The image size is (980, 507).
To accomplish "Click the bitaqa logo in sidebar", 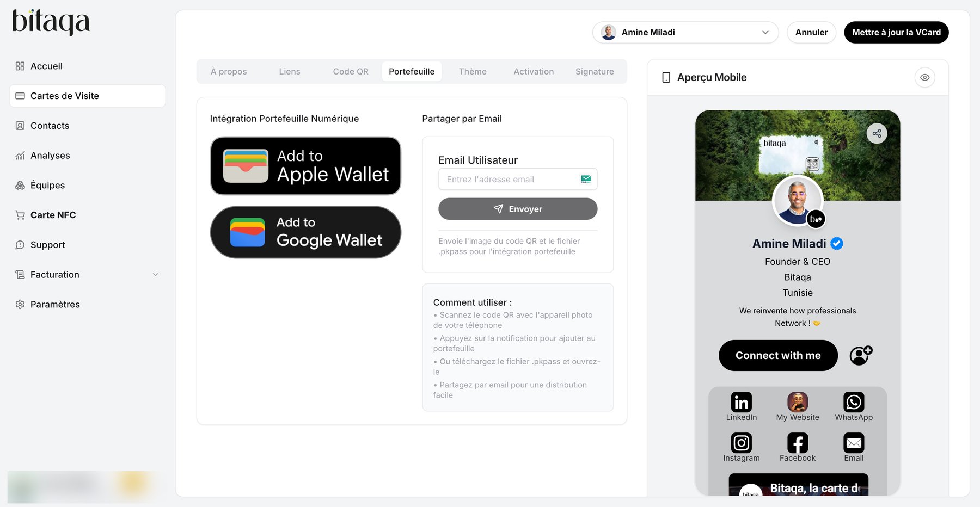I will (x=51, y=22).
